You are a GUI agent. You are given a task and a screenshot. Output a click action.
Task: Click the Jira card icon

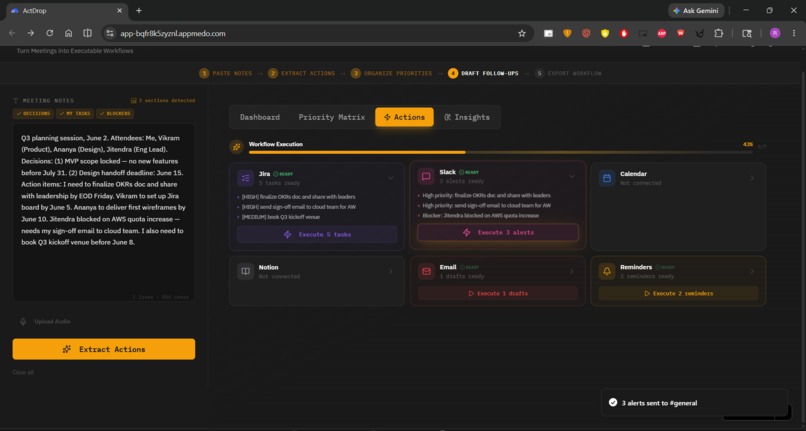click(x=245, y=178)
